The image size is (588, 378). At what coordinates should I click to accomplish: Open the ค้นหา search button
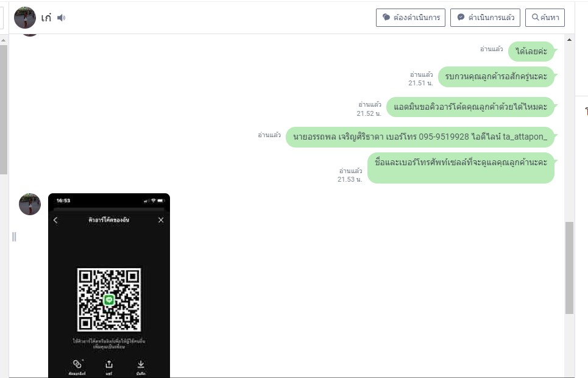click(x=545, y=18)
